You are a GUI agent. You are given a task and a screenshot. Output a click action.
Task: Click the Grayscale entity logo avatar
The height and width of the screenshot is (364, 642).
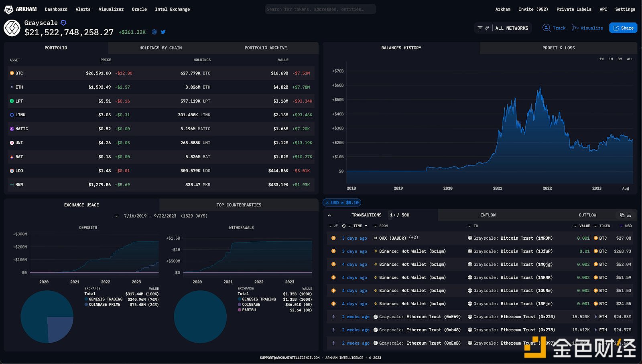[12, 28]
